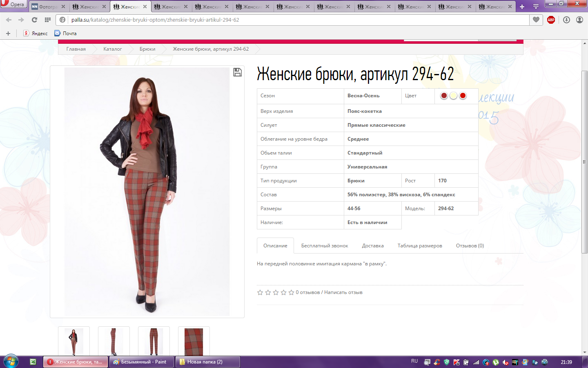Open the Speed Dial grid

point(48,20)
